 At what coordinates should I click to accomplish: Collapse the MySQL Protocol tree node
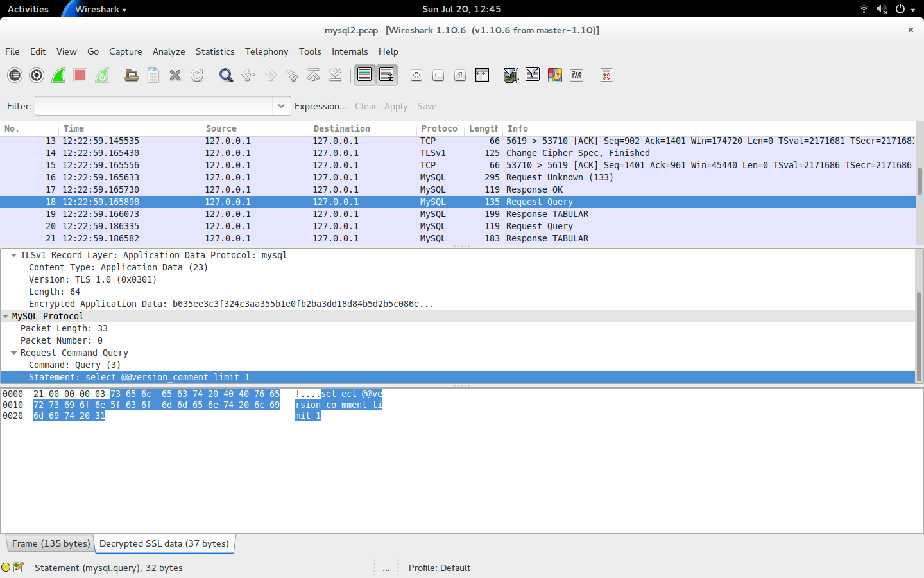6,316
